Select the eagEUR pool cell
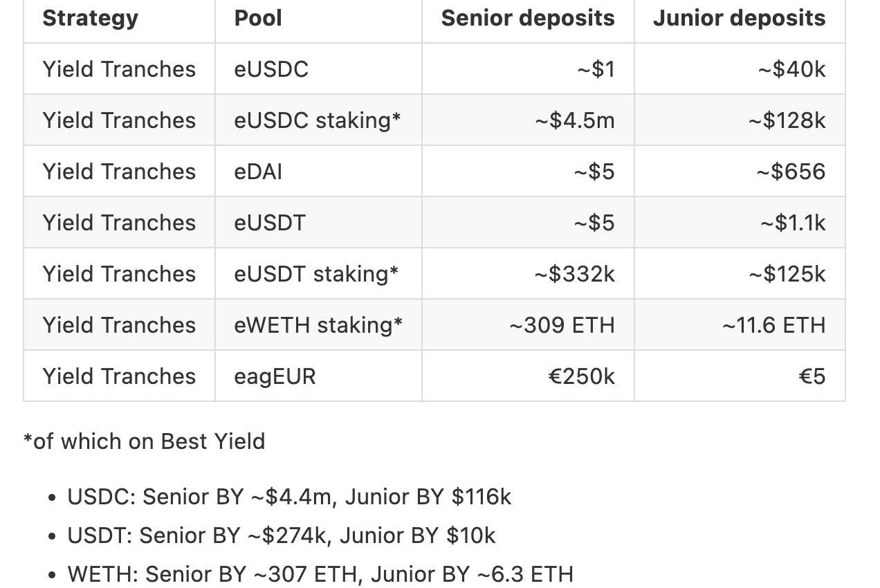This screenshot has height=588, width=880. point(275,376)
